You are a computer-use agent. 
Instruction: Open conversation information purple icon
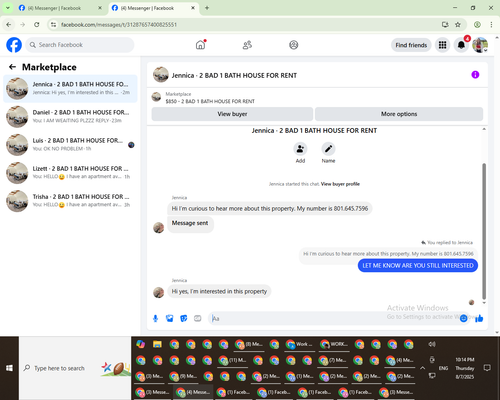[475, 75]
